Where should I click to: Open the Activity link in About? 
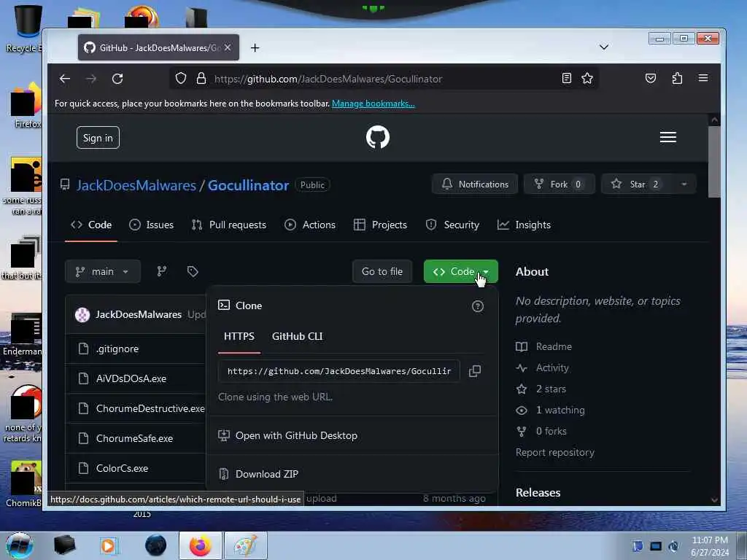[x=543, y=368]
